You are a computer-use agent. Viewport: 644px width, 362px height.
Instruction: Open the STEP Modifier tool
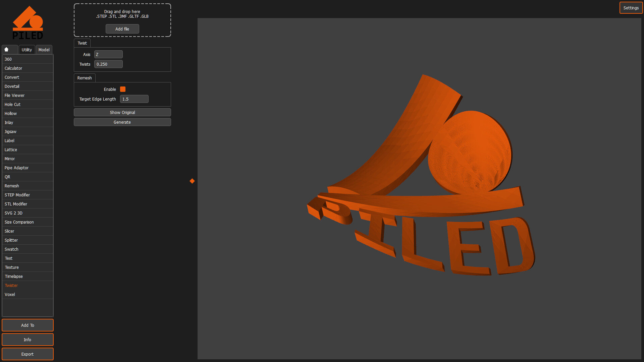point(28,195)
